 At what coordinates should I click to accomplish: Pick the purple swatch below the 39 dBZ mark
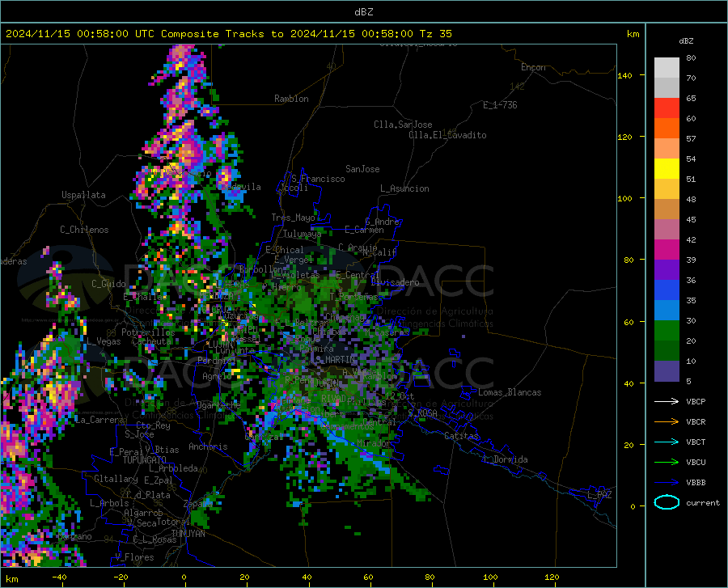pos(667,270)
